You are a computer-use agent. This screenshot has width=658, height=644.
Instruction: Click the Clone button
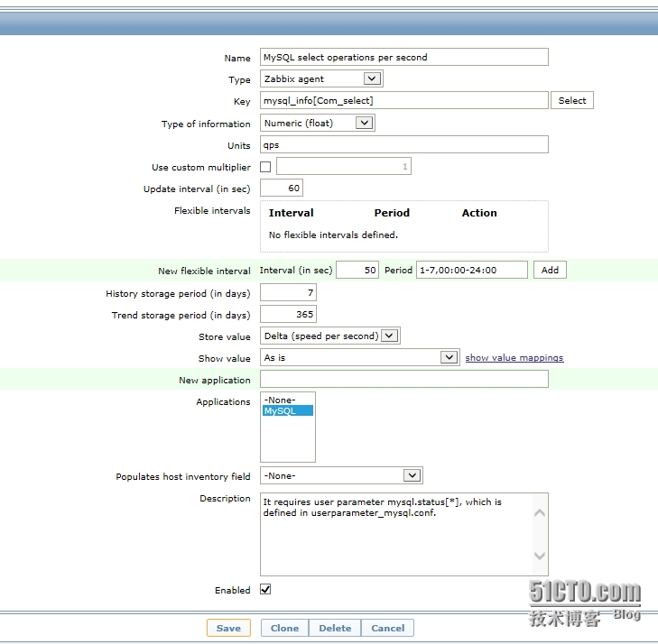(284, 628)
